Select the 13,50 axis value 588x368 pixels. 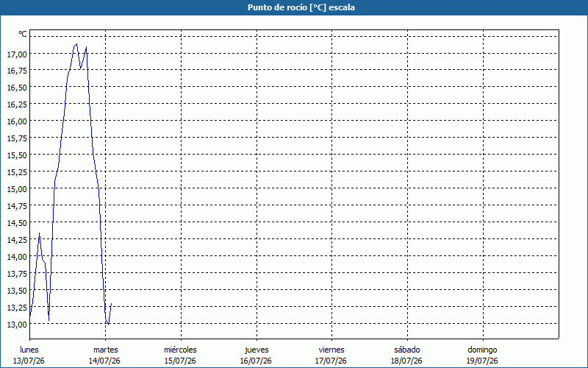(17, 290)
